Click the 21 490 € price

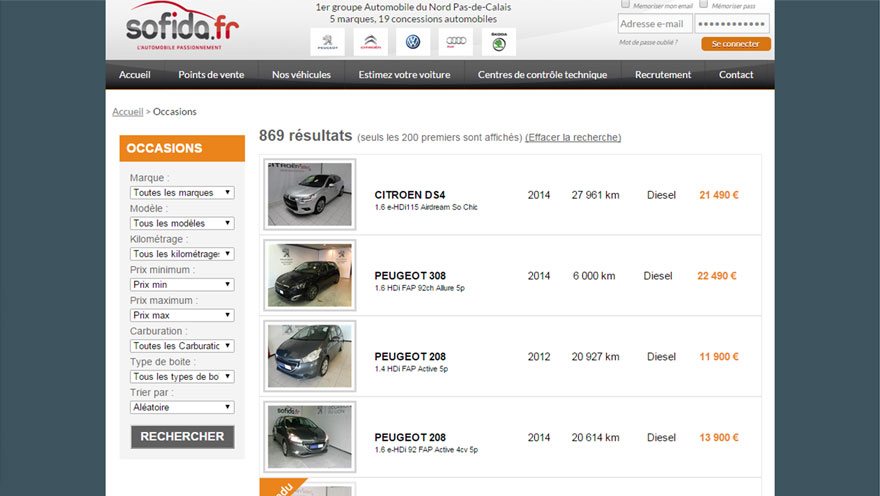[x=719, y=195]
